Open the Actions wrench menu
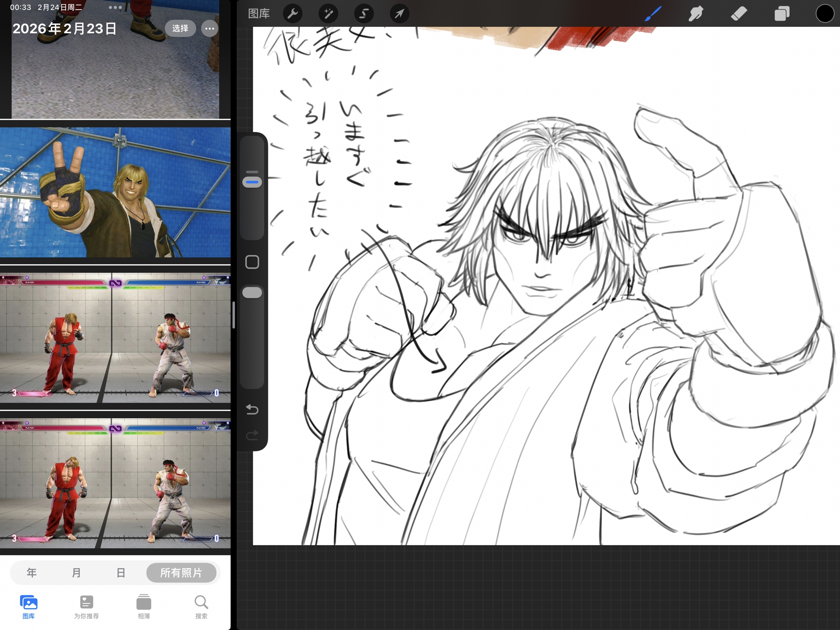840x630 pixels. tap(293, 14)
